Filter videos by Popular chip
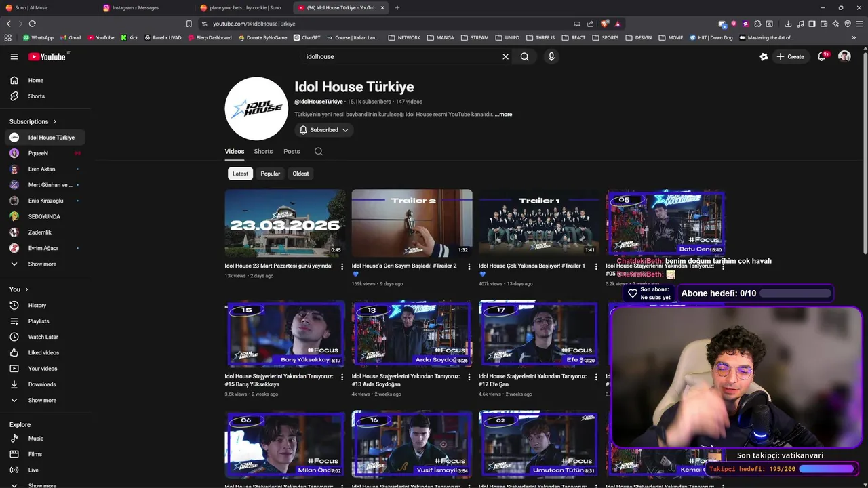Image resolution: width=868 pixels, height=488 pixels. (271, 174)
